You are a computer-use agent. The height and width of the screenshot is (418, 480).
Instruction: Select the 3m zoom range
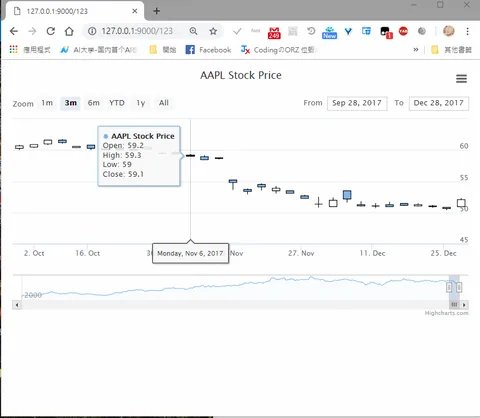tap(70, 103)
